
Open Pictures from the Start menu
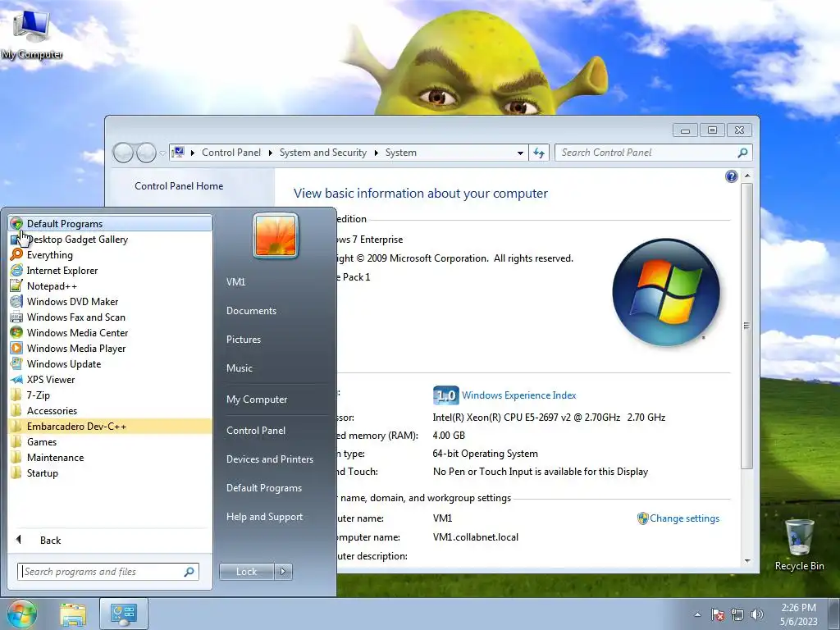[x=244, y=340]
